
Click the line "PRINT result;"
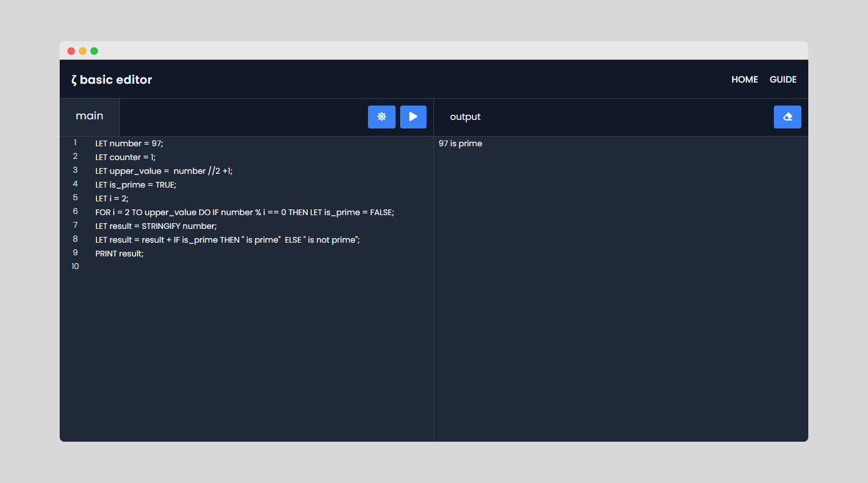[x=119, y=254]
